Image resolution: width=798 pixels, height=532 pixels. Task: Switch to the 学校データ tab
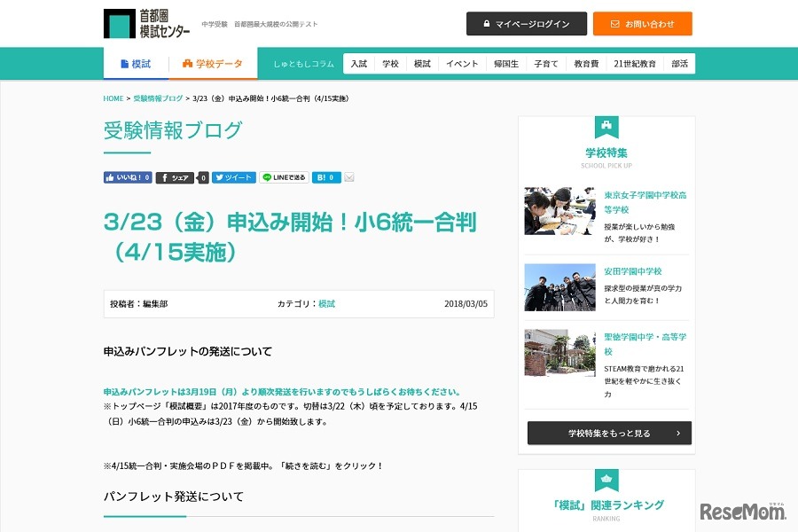tap(213, 64)
